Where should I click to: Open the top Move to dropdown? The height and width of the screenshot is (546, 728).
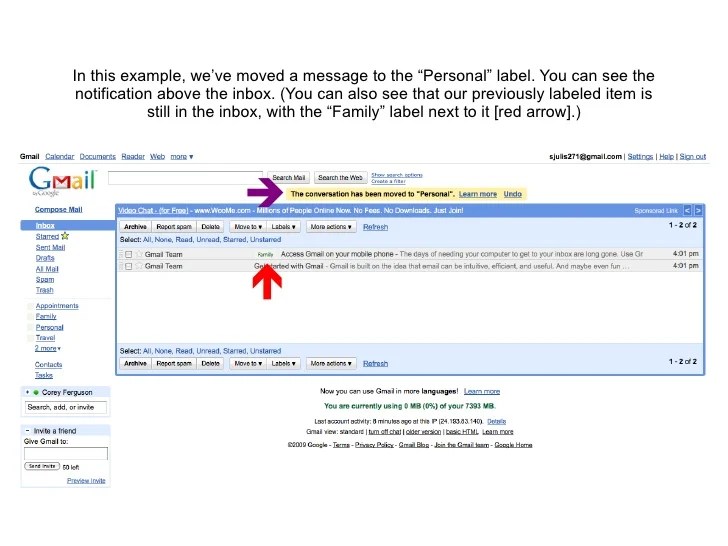(x=248, y=227)
